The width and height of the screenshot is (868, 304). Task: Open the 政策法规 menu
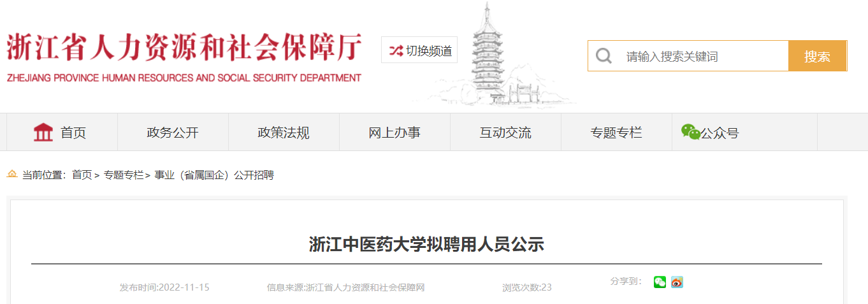pos(284,133)
